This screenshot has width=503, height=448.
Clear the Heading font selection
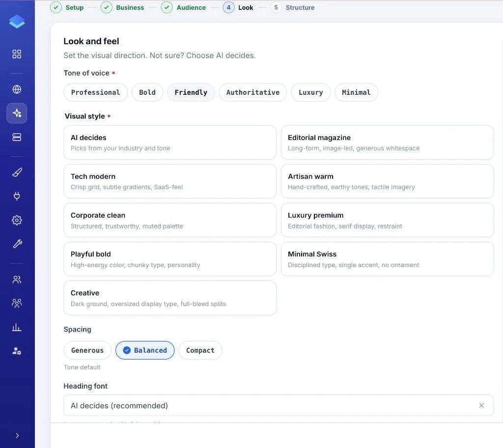point(481,405)
